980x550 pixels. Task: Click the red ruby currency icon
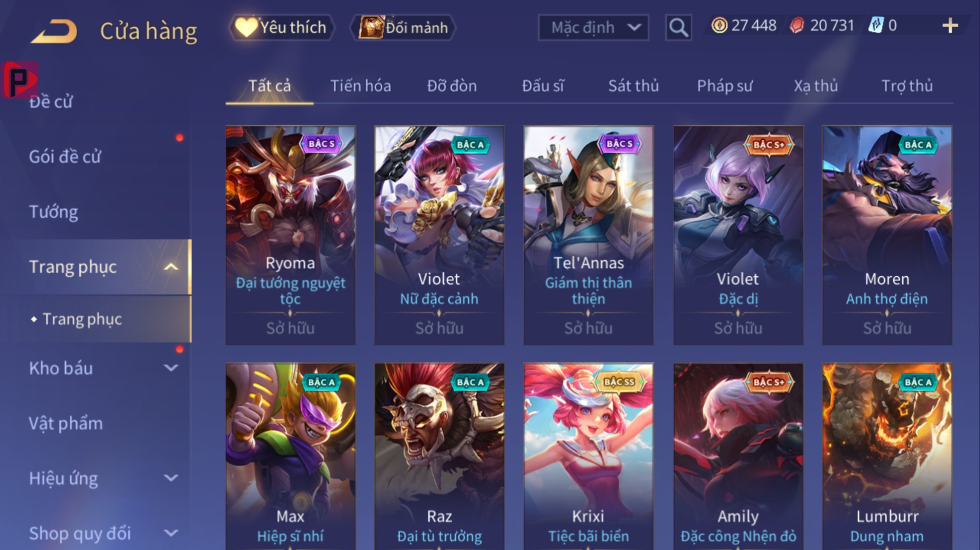point(797,25)
